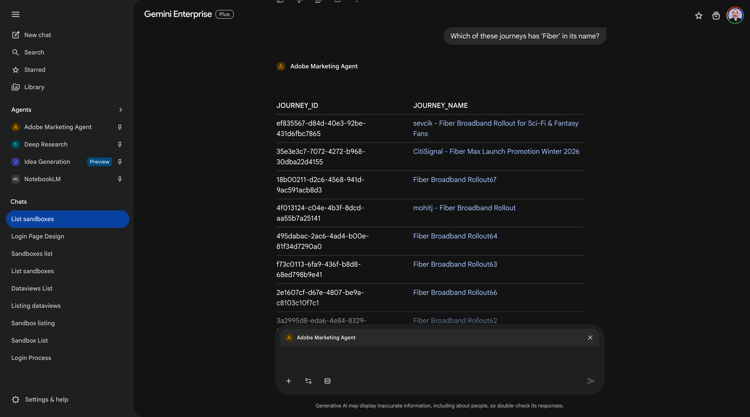This screenshot has width=750, height=417.
Task: Remove Adobe Marketing Agent chip from prompt
Action: [590, 338]
